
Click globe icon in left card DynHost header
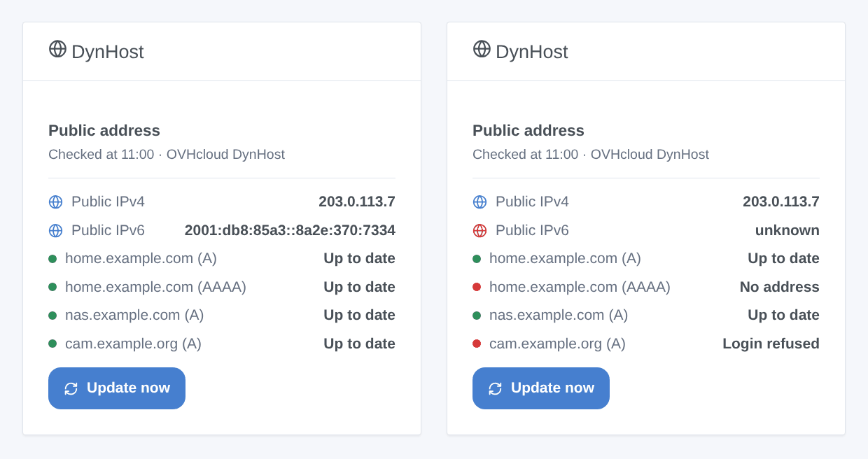[x=57, y=49]
